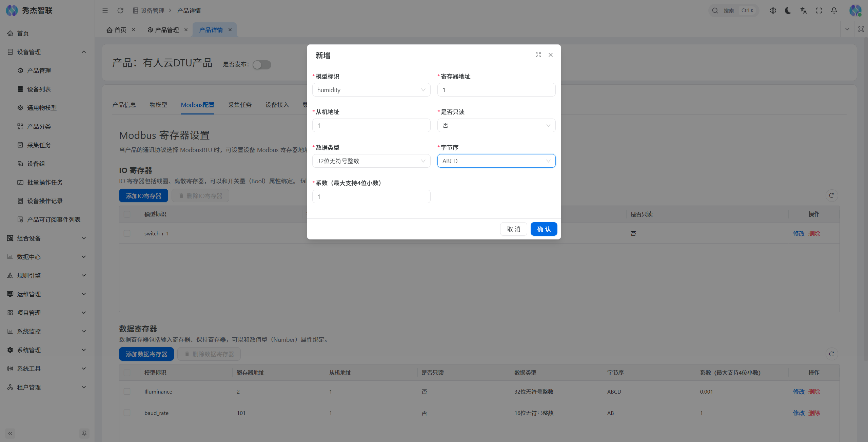
Task: Collapse sidebar with hamburger menu icon
Action: pos(105,10)
